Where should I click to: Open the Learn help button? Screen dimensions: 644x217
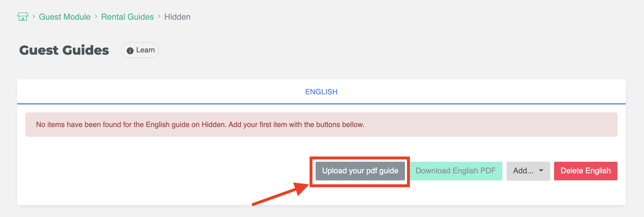[140, 50]
